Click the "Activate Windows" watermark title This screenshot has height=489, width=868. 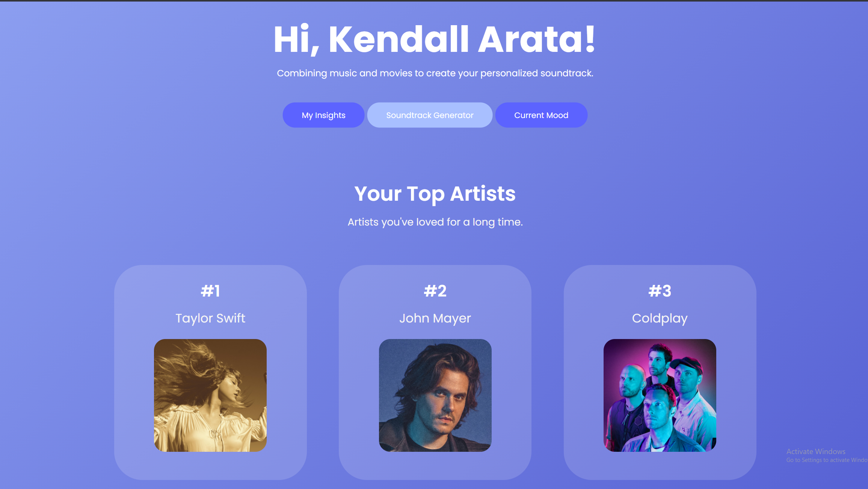816,451
